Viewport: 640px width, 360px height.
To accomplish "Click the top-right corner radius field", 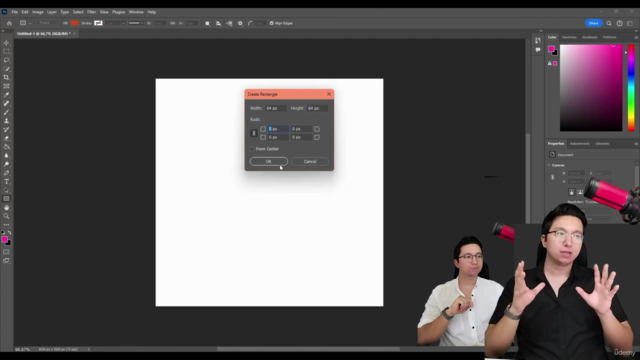I will click(x=301, y=129).
